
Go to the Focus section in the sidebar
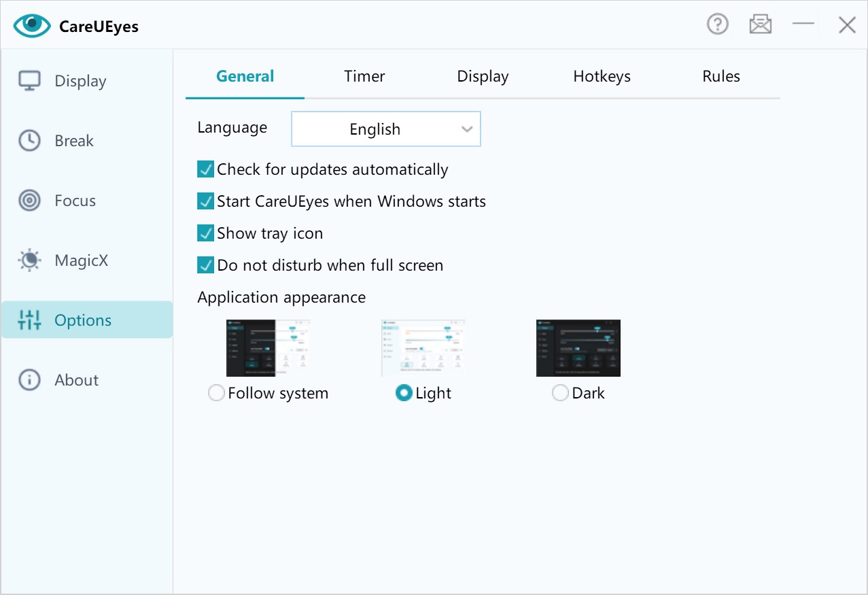(x=87, y=201)
